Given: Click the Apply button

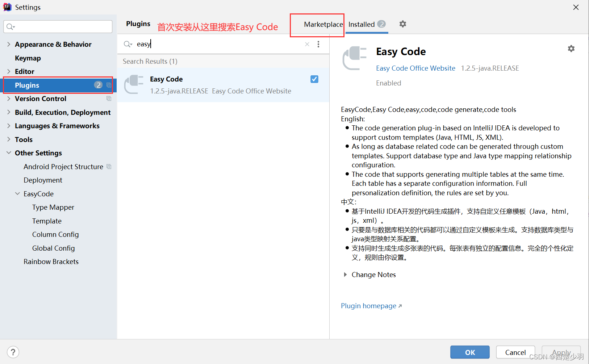Looking at the screenshot, I should (x=561, y=352).
